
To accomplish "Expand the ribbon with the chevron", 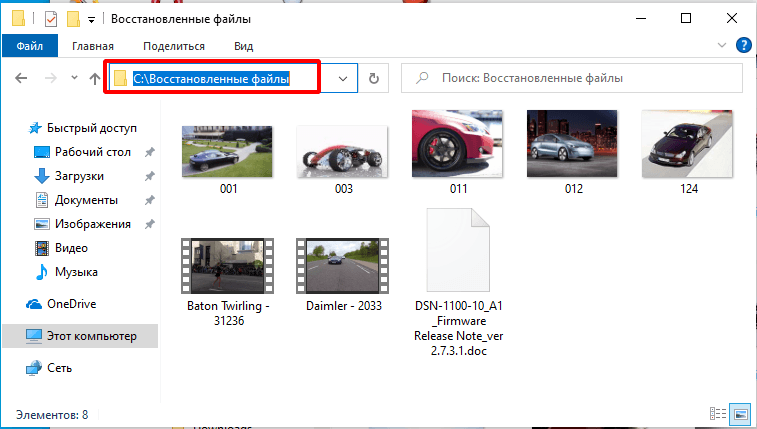I will point(722,45).
